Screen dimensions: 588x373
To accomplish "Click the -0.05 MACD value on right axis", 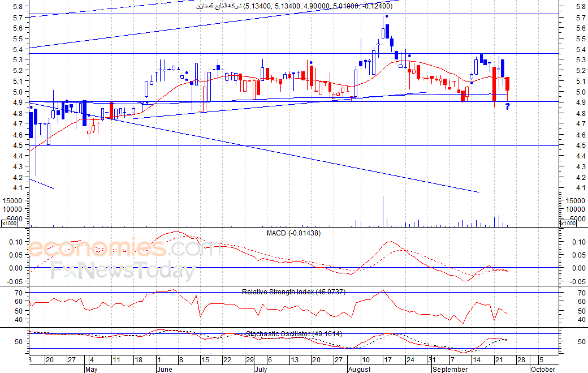I will (x=578, y=281).
